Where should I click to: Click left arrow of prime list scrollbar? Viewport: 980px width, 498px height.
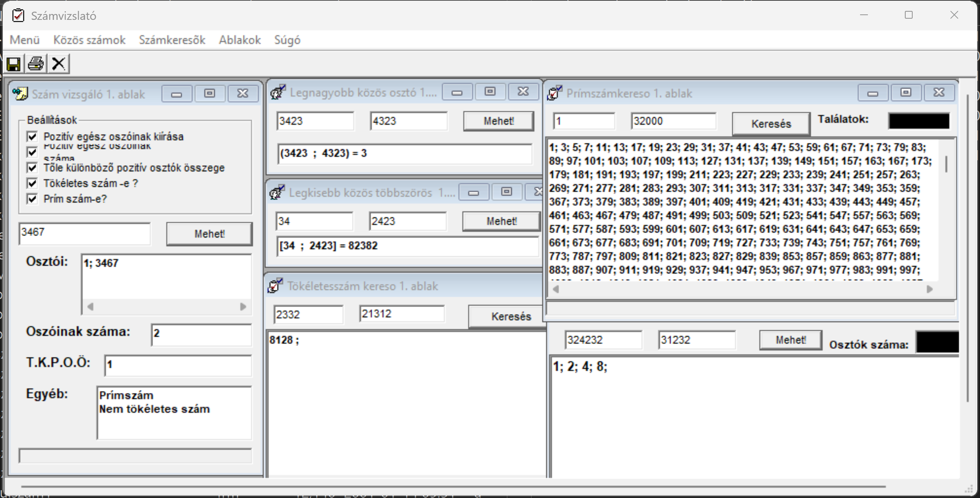556,289
